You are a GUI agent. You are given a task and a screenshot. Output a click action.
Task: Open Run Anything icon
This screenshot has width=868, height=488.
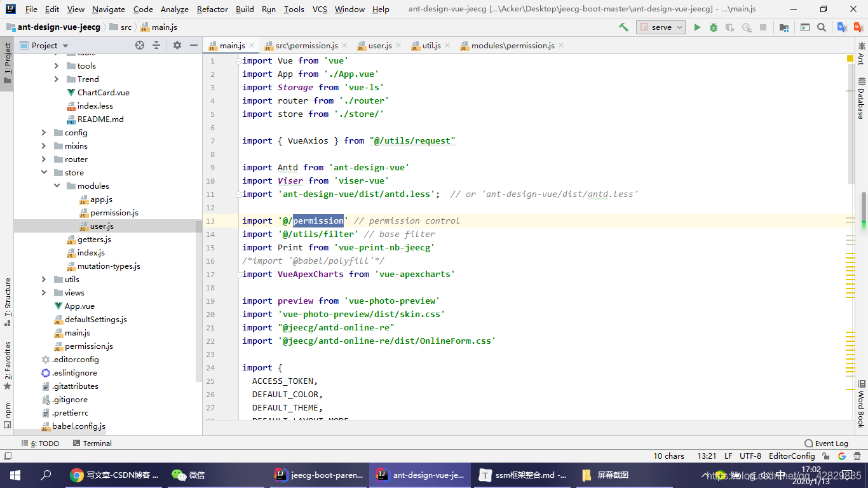805,27
